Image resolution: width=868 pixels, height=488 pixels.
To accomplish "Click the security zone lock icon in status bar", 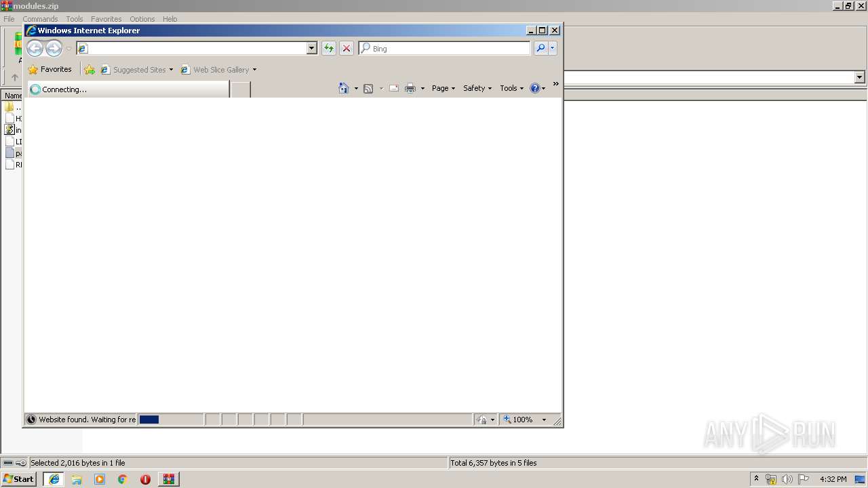I will click(x=482, y=420).
